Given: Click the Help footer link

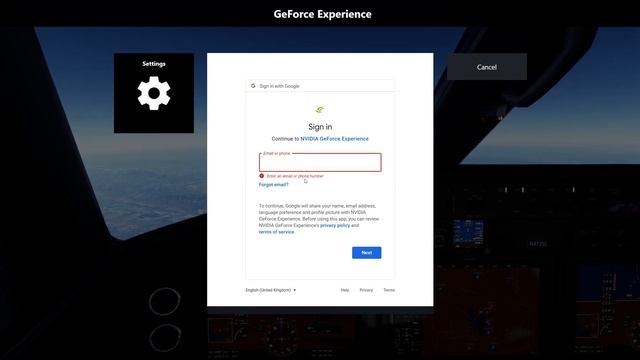Looking at the screenshot, I should click(345, 290).
